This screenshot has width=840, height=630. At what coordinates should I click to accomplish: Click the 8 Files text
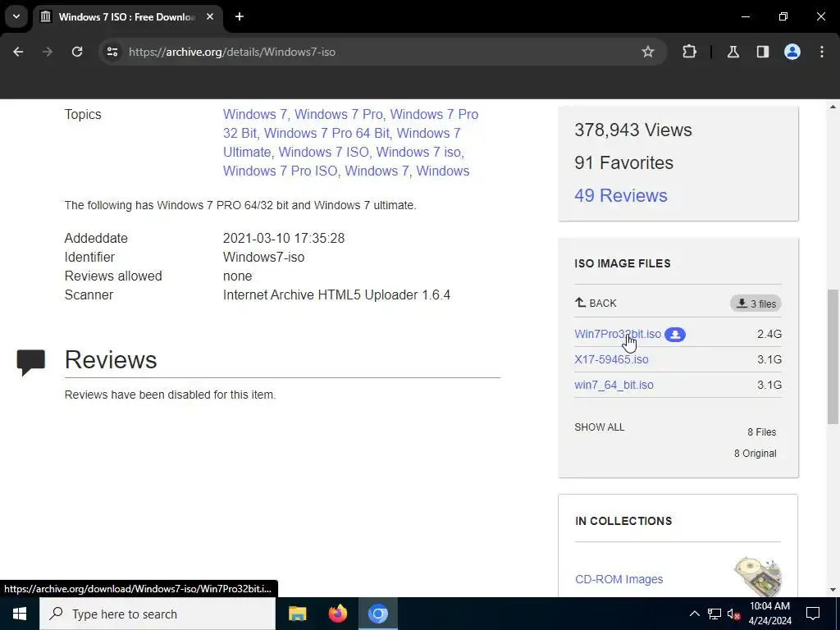point(762,431)
